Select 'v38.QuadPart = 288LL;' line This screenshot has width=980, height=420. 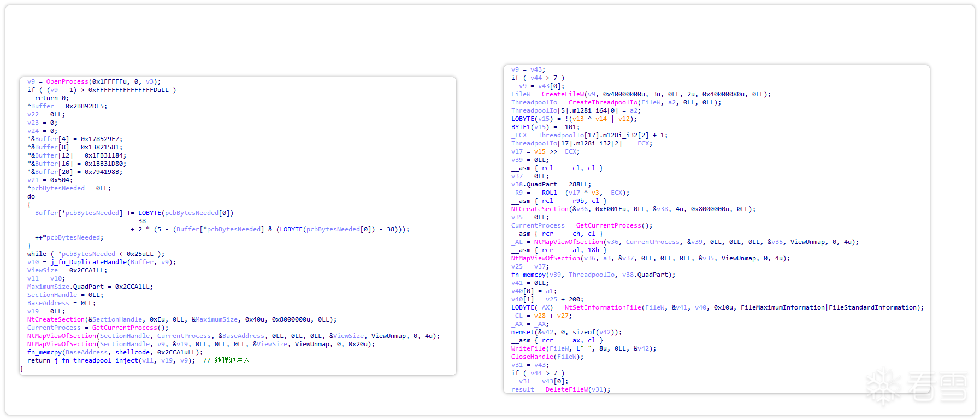pyautogui.click(x=551, y=184)
